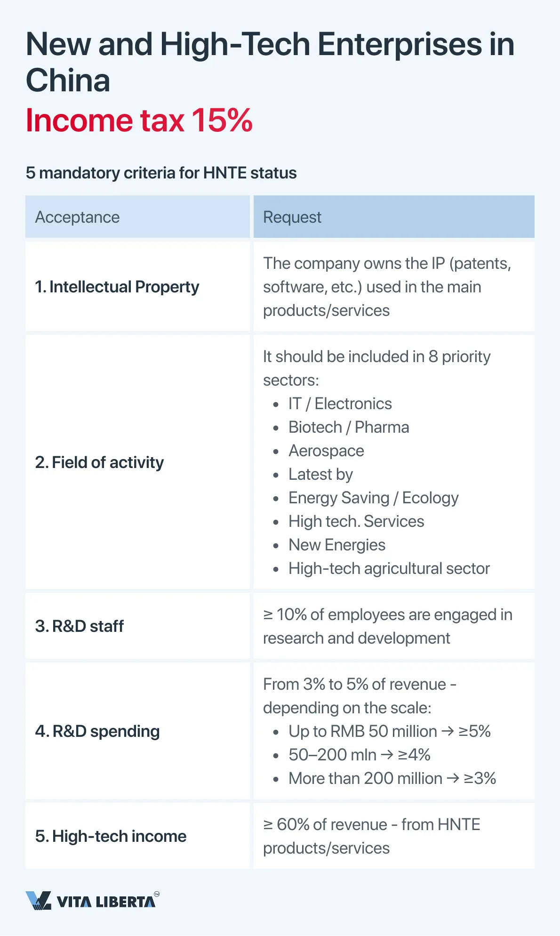Click the R&D staff row label
The width and height of the screenshot is (560, 936).
79,626
